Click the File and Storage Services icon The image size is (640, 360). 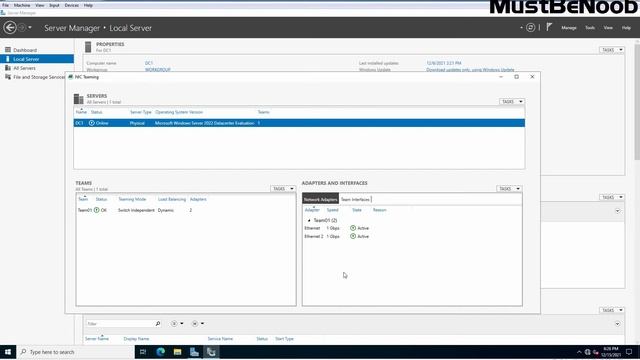click(x=8, y=77)
